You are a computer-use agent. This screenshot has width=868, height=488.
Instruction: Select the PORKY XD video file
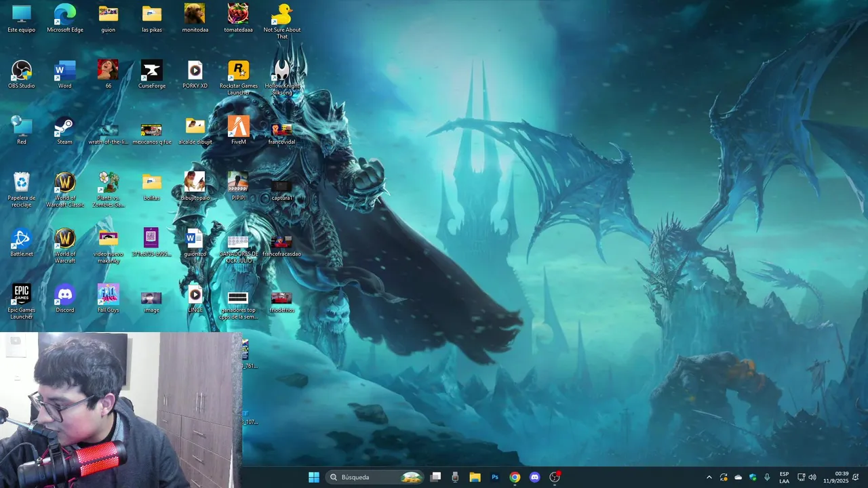point(195,75)
